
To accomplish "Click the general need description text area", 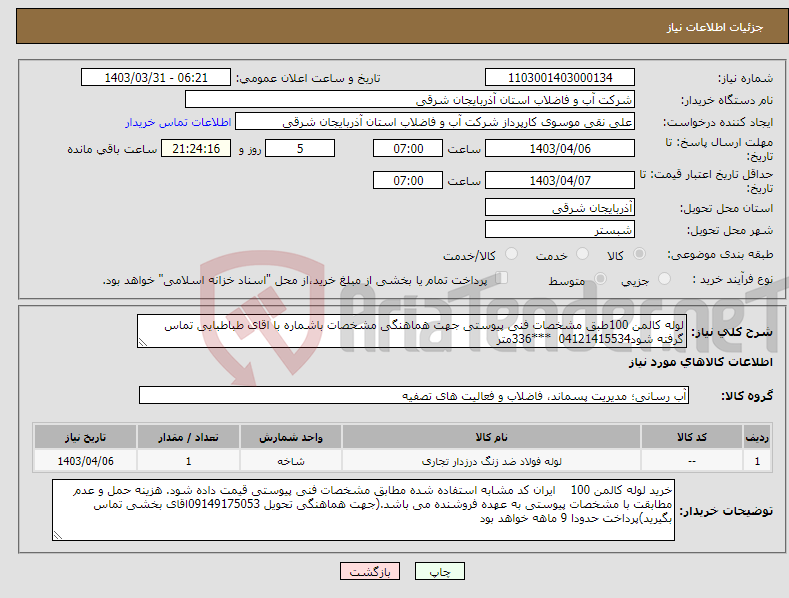I will click(x=412, y=331).
